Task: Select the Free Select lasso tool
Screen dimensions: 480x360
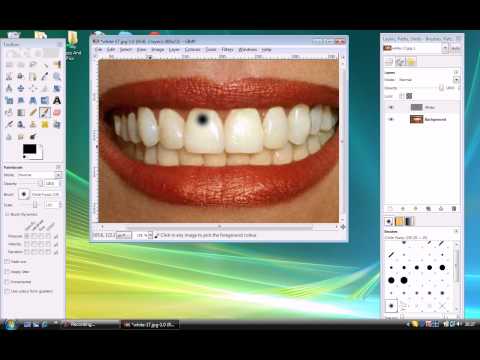Action: pos(33,65)
